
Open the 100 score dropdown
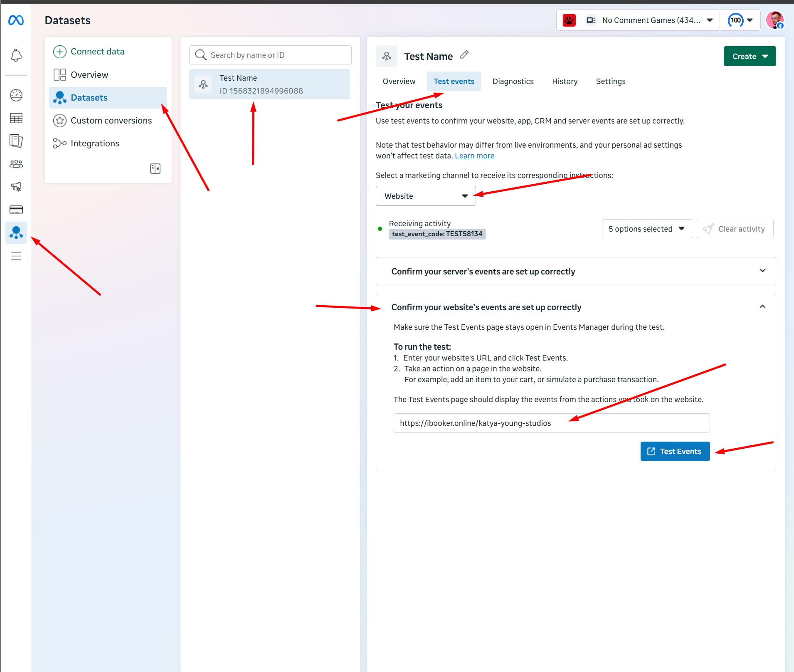(x=740, y=20)
